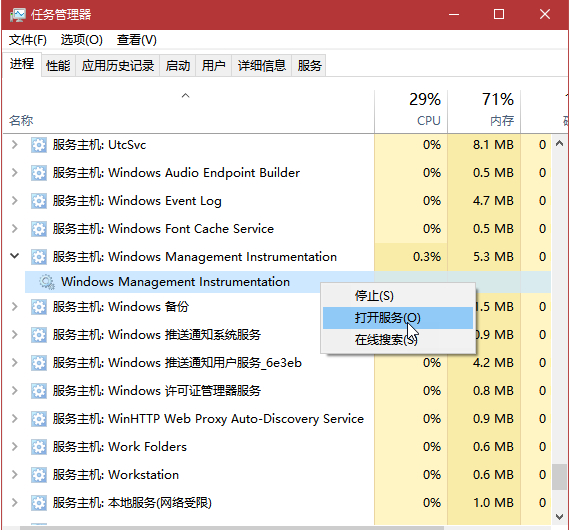This screenshot has width=570, height=530.
Task: Expand 服务主机: Workstation group
Action: (x=15, y=474)
